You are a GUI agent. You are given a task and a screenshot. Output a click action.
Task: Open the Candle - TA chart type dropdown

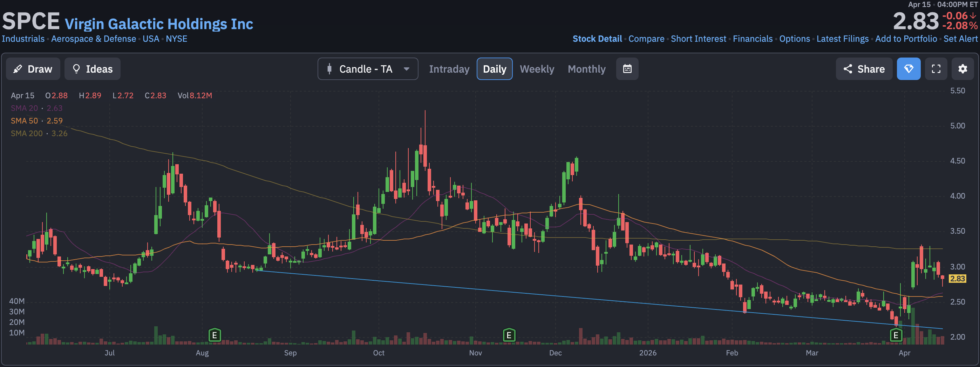pyautogui.click(x=368, y=69)
